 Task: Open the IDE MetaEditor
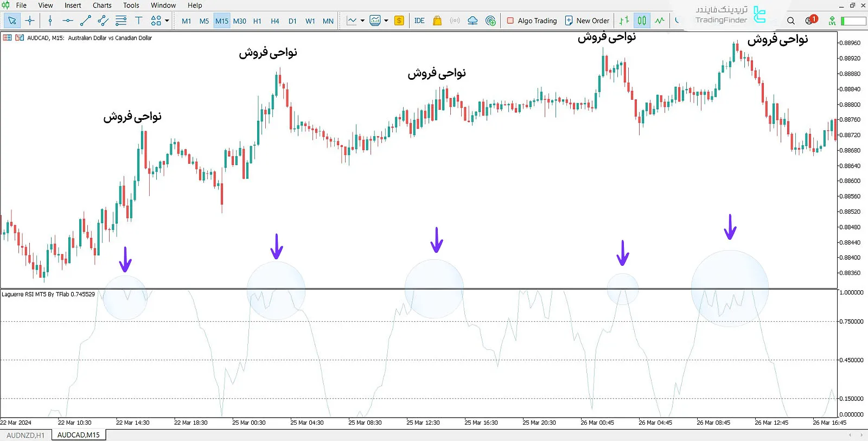(x=419, y=21)
